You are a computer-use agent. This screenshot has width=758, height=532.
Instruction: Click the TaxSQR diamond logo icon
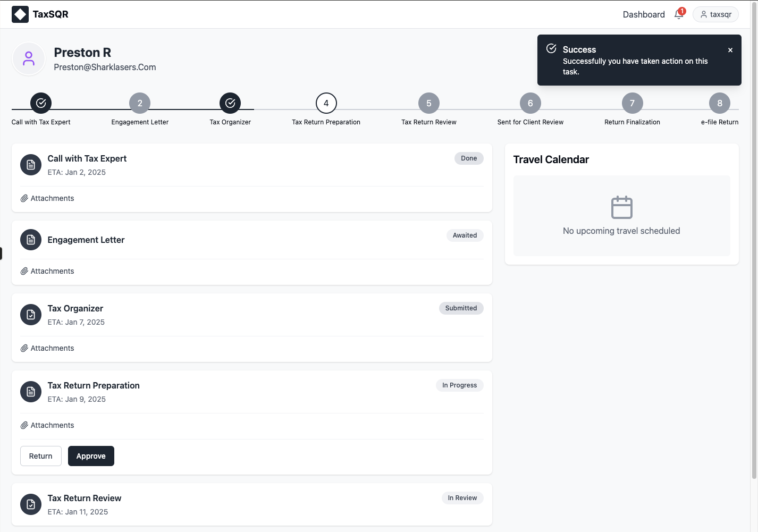[x=20, y=14]
